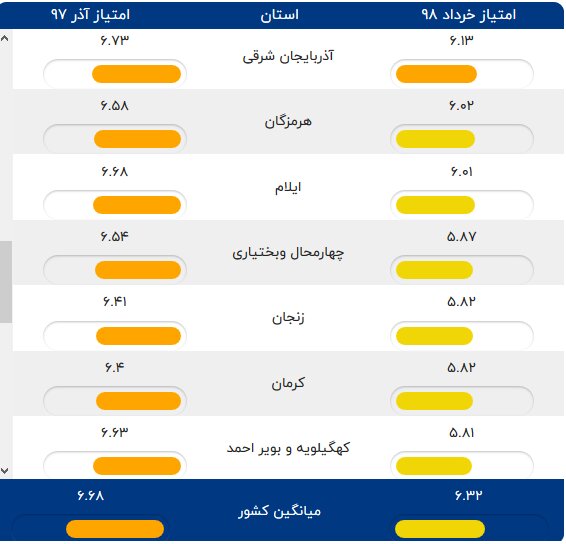Click the yellow ۶.۰۲ bar for هرمزگان
566x544 pixels.
435,139
